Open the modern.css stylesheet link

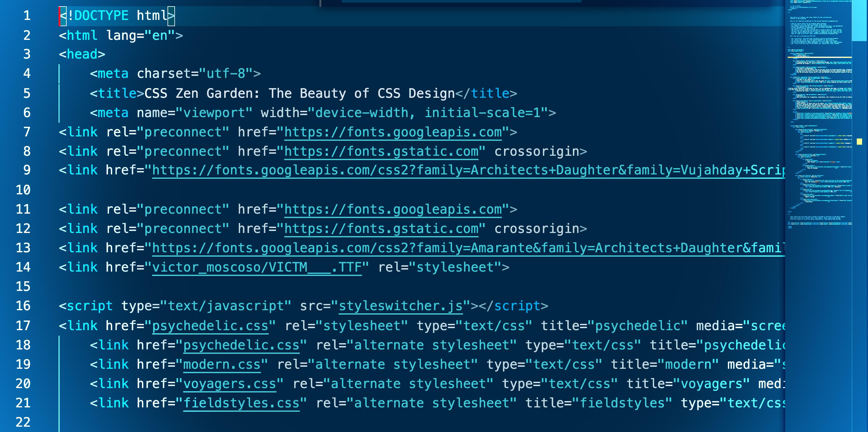(222, 364)
